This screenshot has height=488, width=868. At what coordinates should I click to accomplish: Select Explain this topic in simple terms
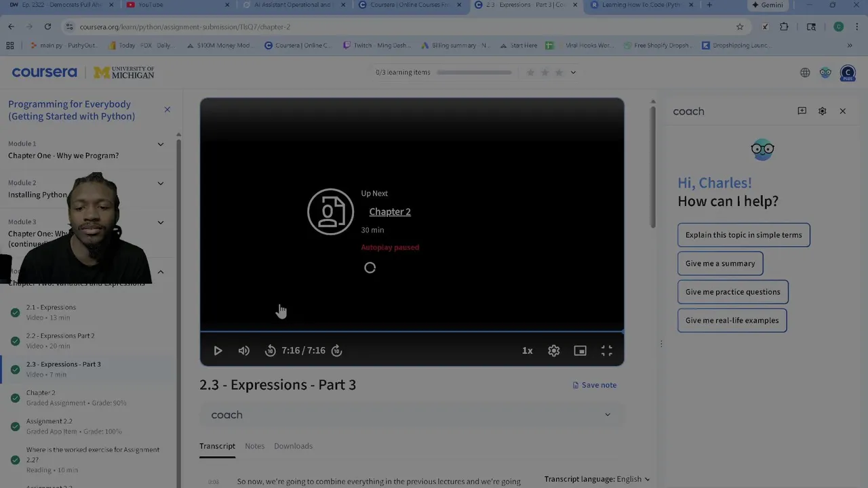[743, 235]
